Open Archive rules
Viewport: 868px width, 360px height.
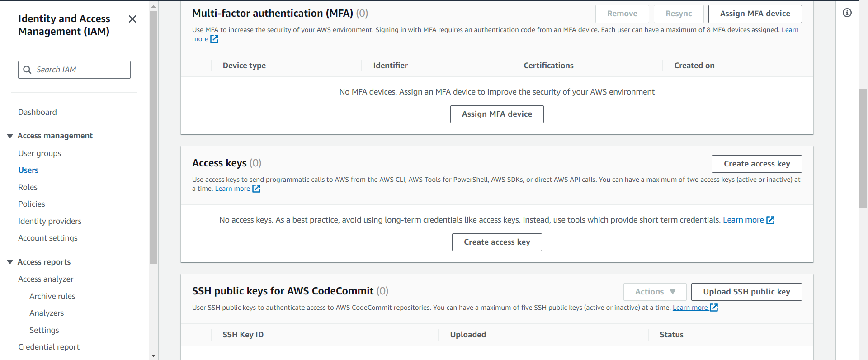click(x=52, y=296)
